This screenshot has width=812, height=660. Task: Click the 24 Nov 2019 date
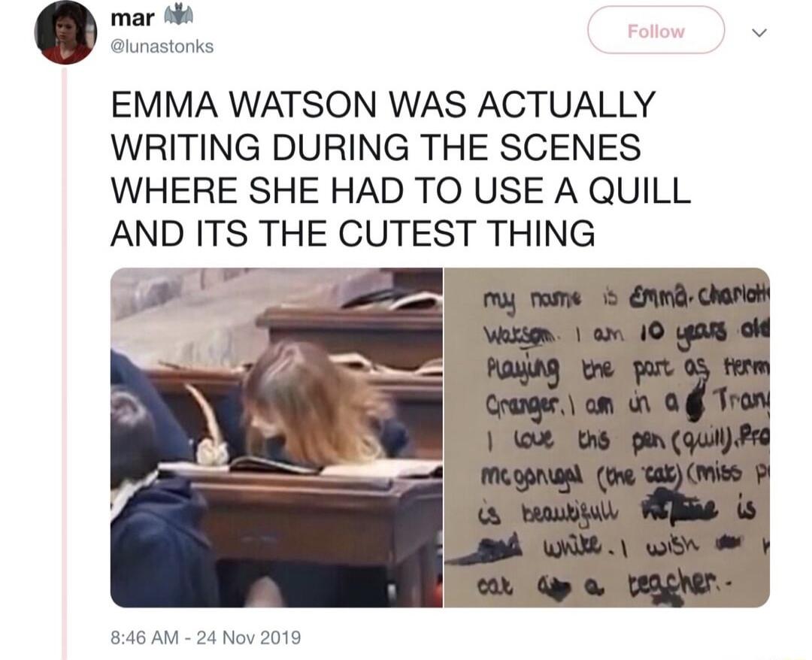pyautogui.click(x=249, y=637)
